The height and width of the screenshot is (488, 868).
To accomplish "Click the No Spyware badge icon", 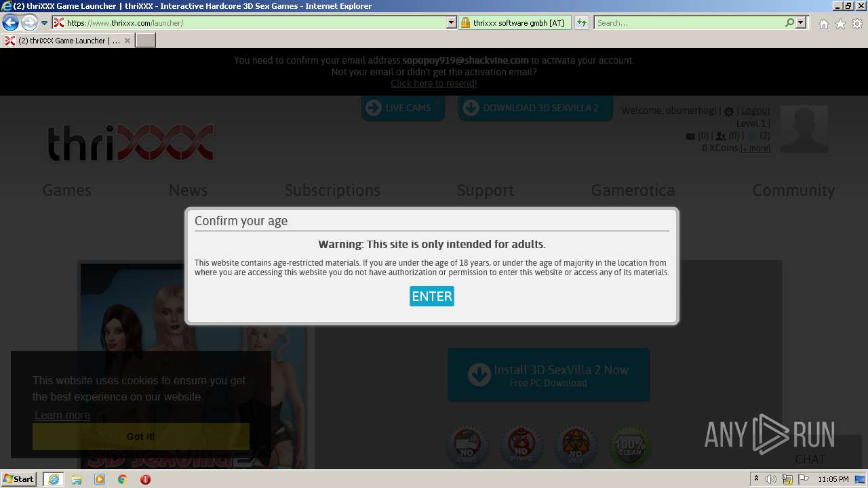I will [521, 446].
